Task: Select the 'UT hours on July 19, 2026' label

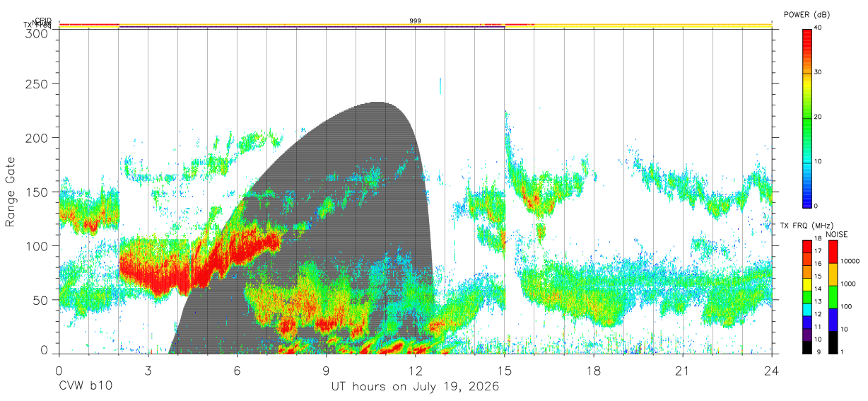Action: point(416,387)
